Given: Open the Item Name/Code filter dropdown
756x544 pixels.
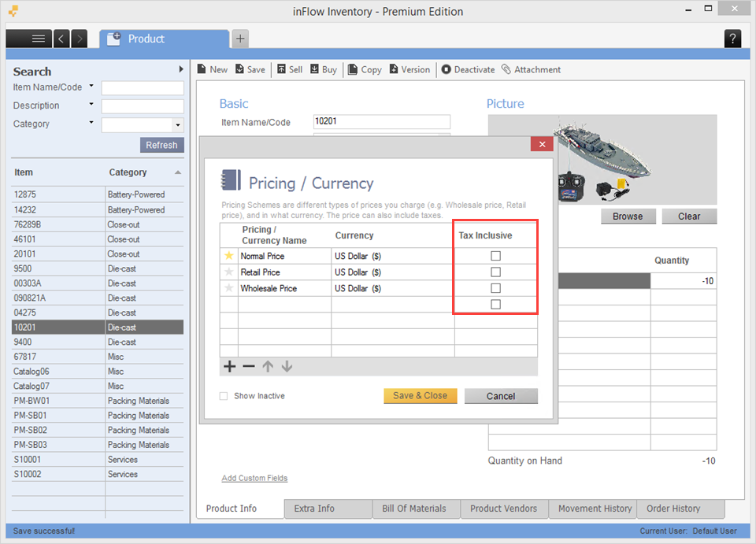Looking at the screenshot, I should click(x=91, y=87).
